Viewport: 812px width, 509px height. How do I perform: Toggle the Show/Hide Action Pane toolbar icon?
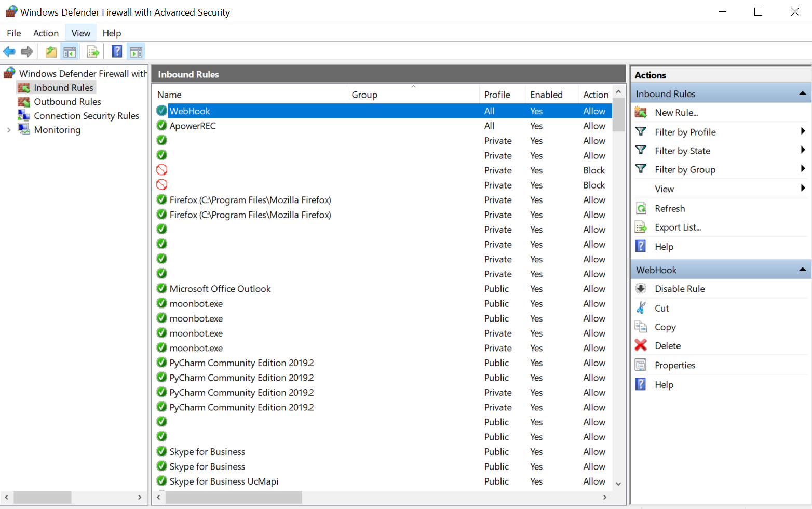pyautogui.click(x=136, y=51)
